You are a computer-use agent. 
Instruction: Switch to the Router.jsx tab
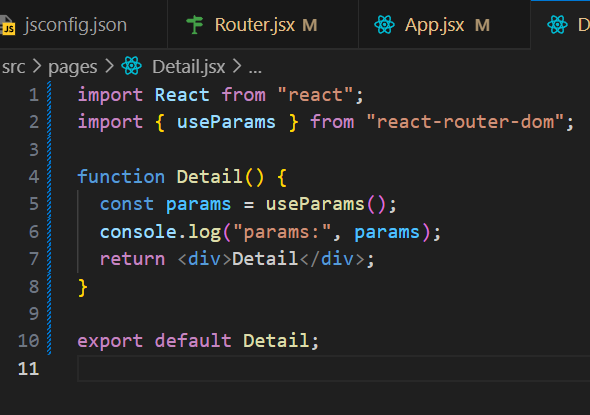(x=263, y=25)
